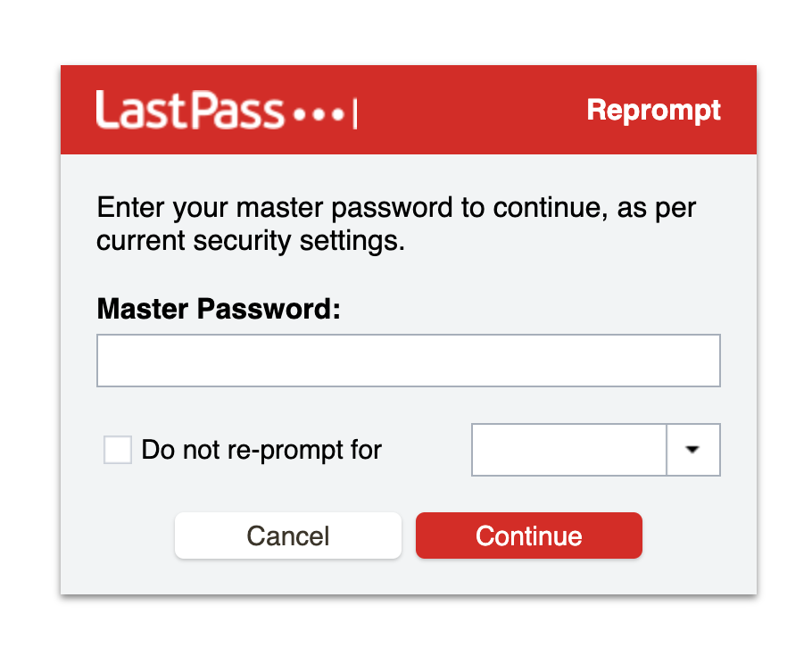Tick the empty checkbox square icon
812x664 pixels.
click(x=118, y=450)
